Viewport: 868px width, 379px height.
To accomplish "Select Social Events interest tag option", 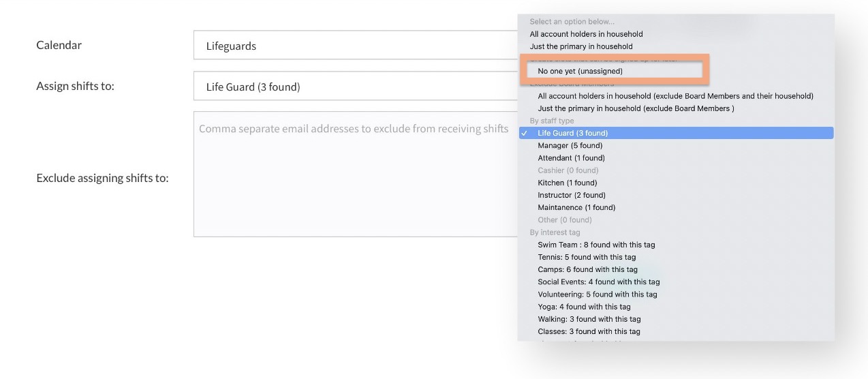I will click(x=598, y=282).
